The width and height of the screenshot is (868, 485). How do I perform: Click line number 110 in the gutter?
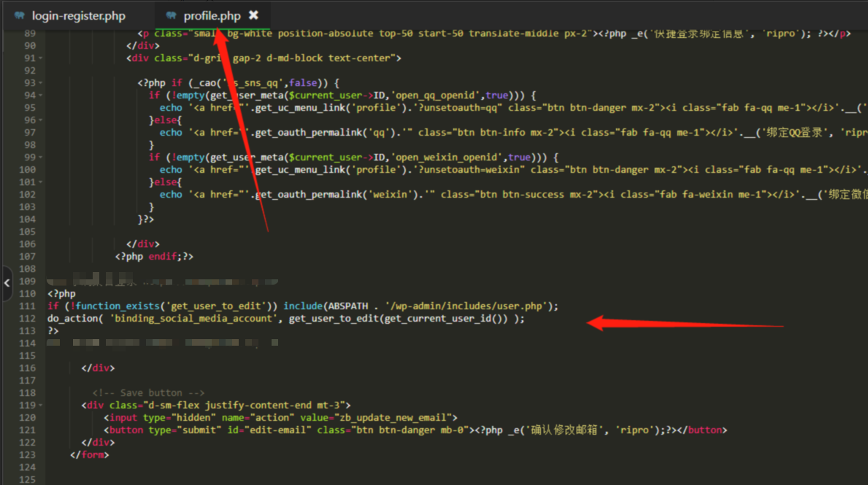(x=26, y=294)
